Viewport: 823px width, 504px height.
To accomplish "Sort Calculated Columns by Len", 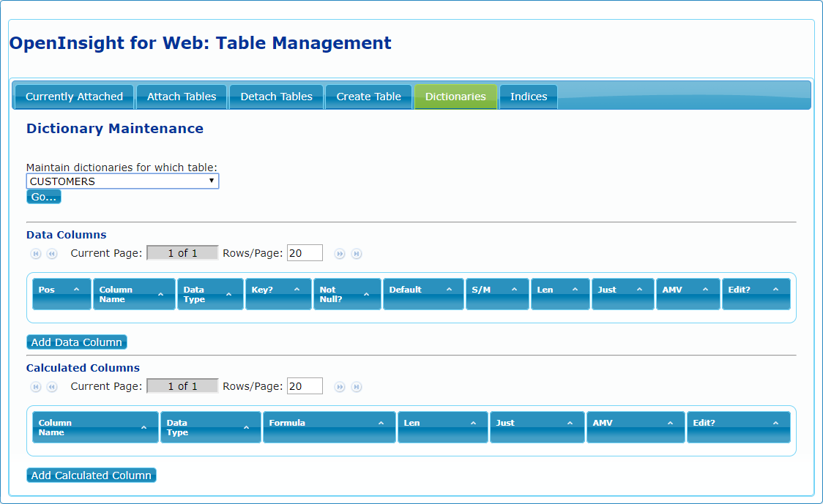I will click(x=443, y=427).
